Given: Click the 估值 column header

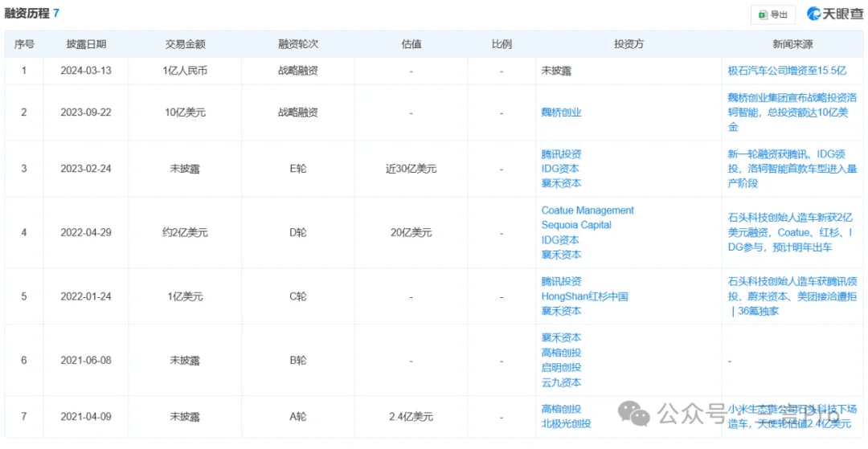Looking at the screenshot, I should [411, 44].
